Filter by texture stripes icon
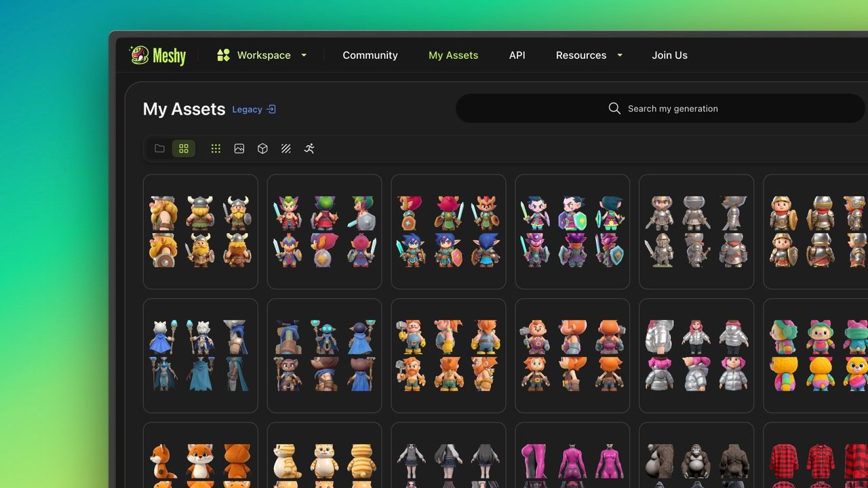This screenshot has height=488, width=868. [x=286, y=148]
